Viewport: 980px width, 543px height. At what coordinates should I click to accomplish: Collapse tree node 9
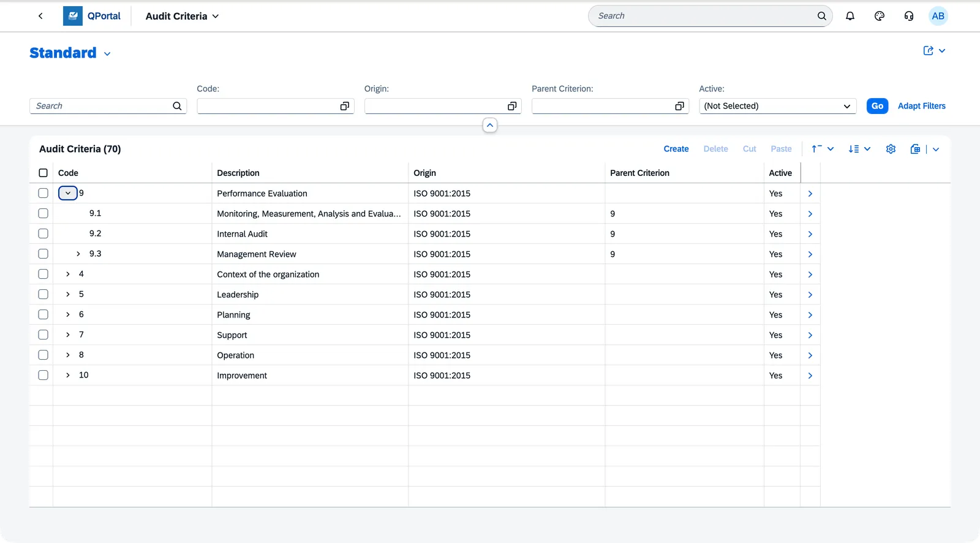tap(68, 193)
